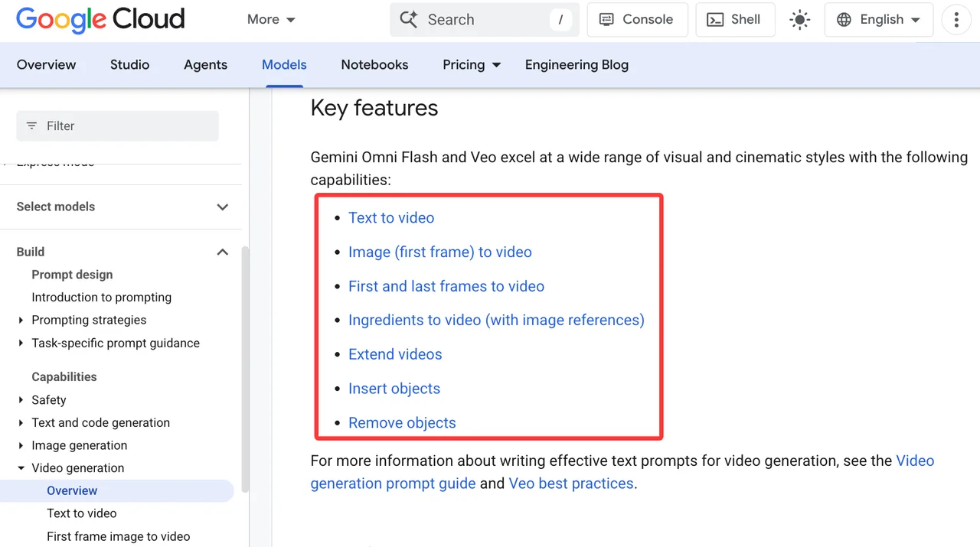Open the Extend videos link
The height and width of the screenshot is (547, 980).
395,354
